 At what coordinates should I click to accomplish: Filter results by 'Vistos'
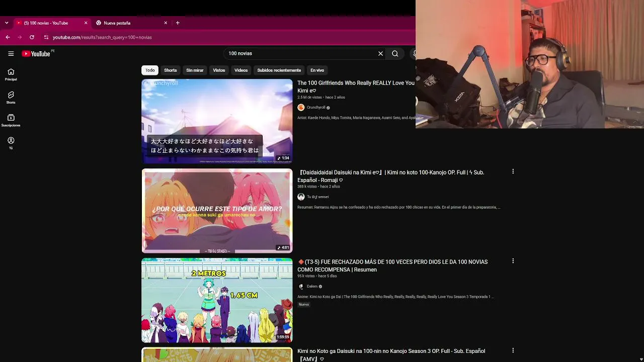(x=219, y=70)
